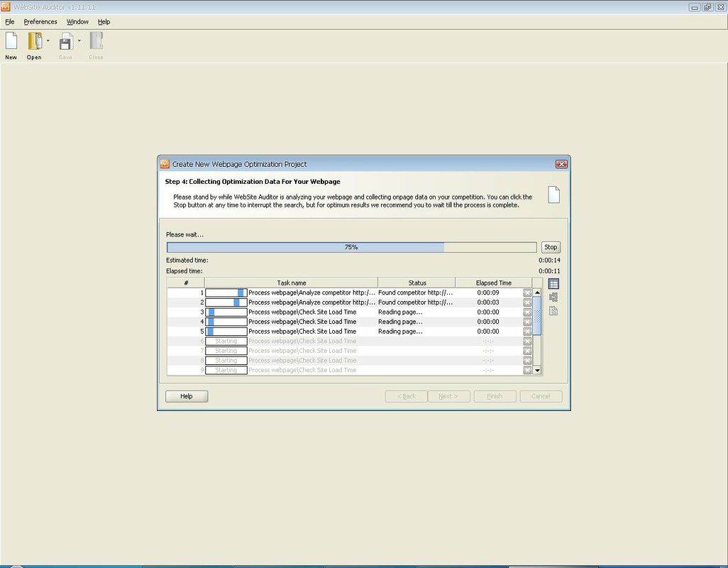Image resolution: width=728 pixels, height=568 pixels.
Task: Cancel task 6 with its X icon
Action: (x=527, y=342)
